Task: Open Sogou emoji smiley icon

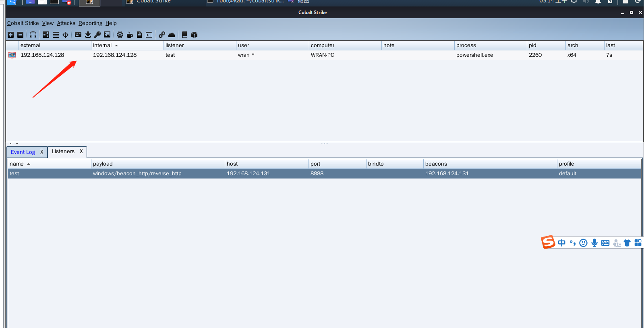Action: [583, 243]
